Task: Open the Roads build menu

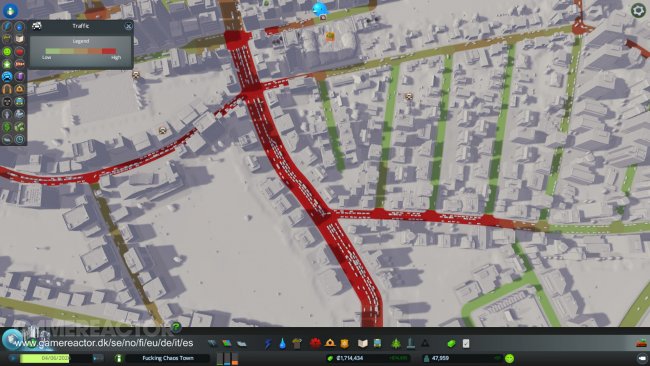Action: 212,343
